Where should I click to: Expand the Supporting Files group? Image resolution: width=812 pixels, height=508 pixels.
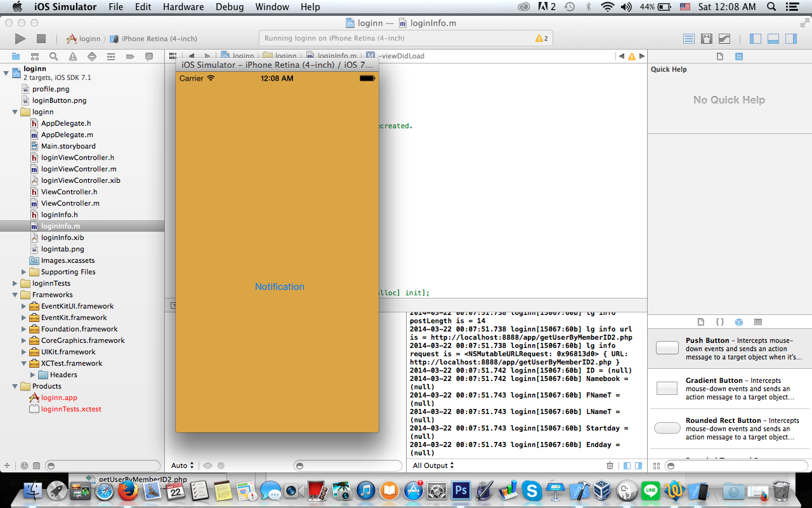pyautogui.click(x=24, y=272)
